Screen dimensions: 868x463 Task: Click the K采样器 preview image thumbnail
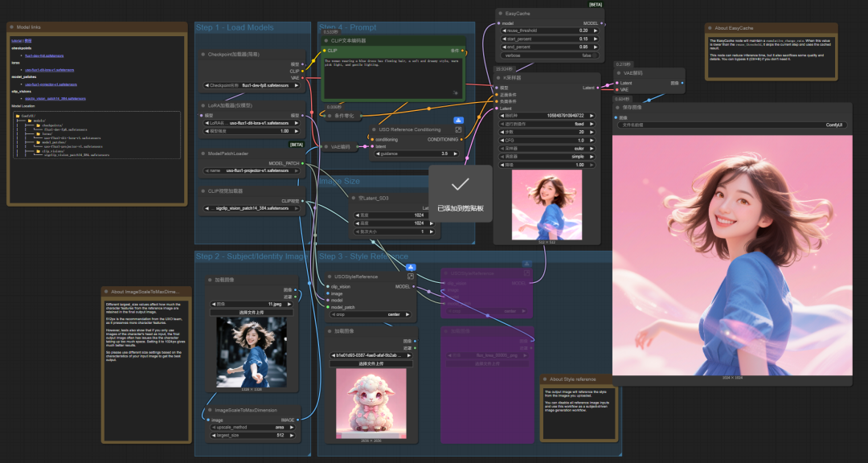pyautogui.click(x=547, y=204)
